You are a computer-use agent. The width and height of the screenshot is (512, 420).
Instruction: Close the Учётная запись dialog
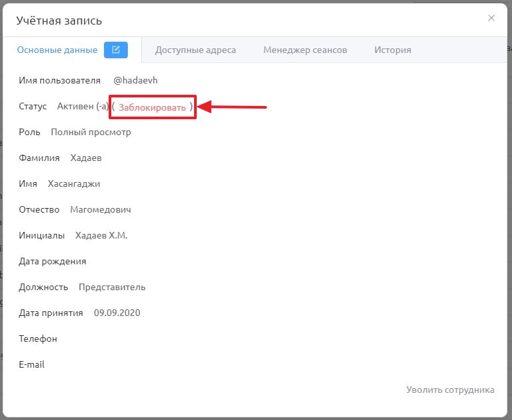pos(491,19)
